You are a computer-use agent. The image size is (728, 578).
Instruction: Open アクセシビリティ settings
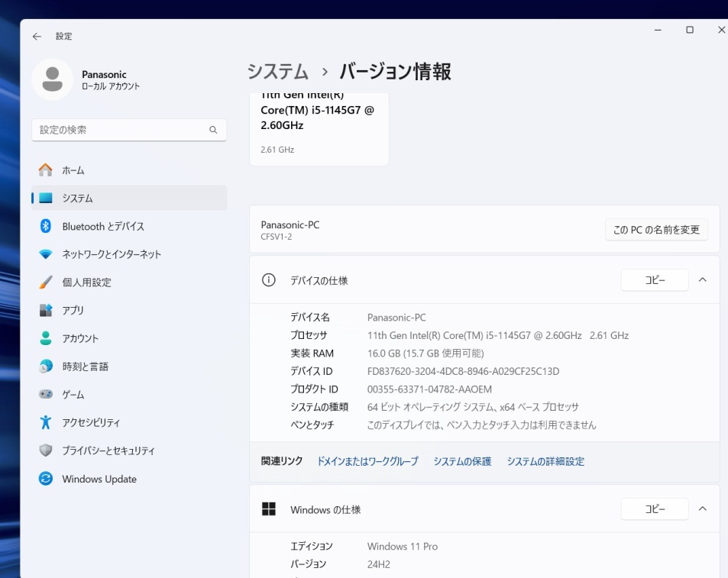(x=129, y=422)
